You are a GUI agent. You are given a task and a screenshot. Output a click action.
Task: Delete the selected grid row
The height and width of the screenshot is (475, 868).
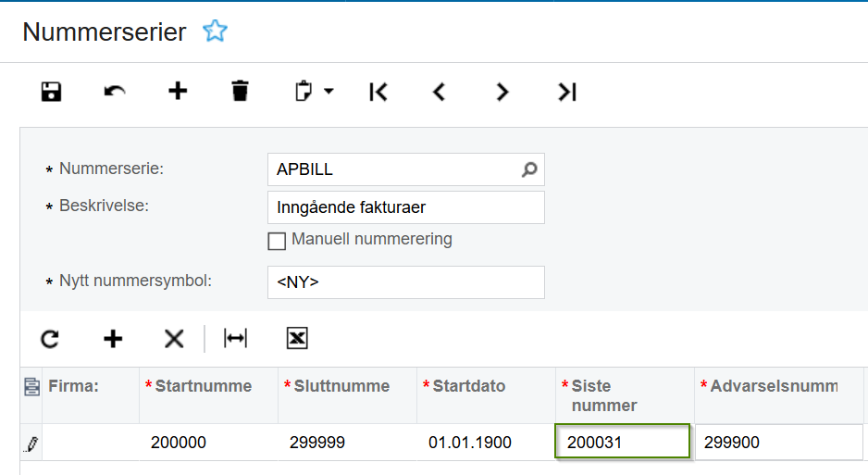coord(174,338)
